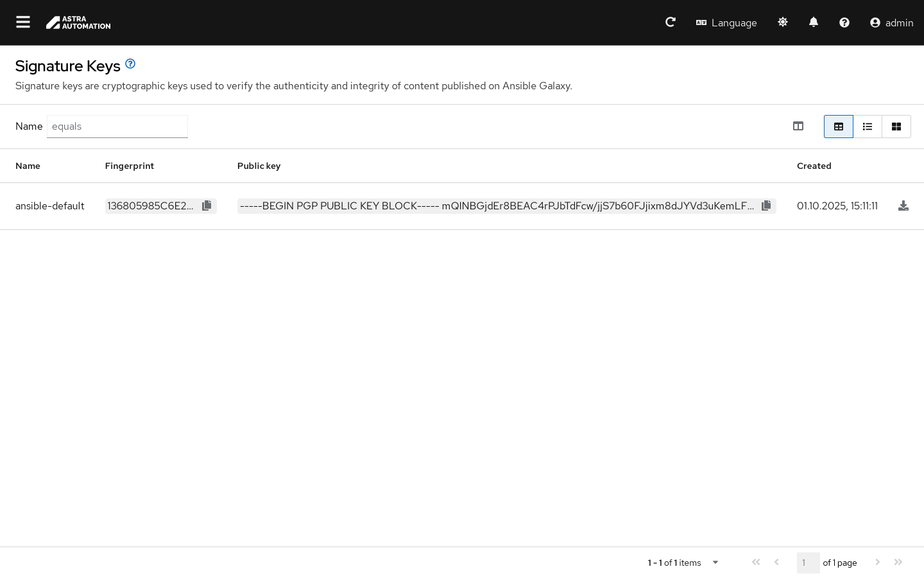Open the manage columns icon

[x=798, y=127]
